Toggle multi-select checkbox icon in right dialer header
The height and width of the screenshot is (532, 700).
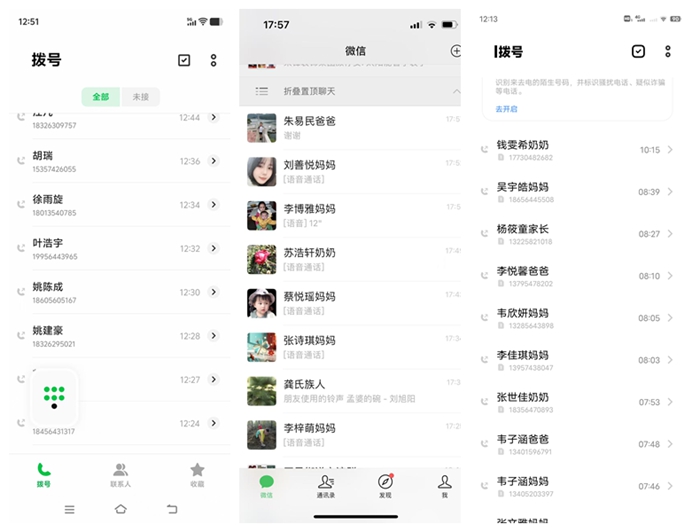638,51
